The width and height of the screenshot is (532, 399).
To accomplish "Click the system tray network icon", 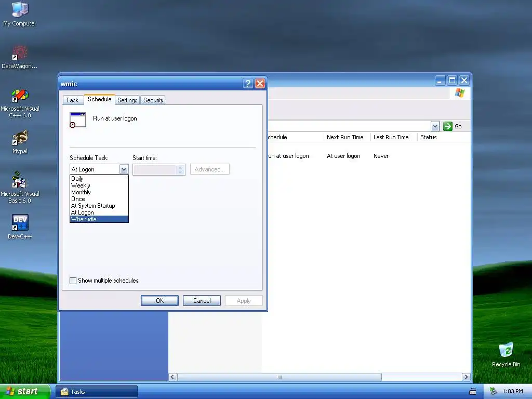I will [x=494, y=392].
